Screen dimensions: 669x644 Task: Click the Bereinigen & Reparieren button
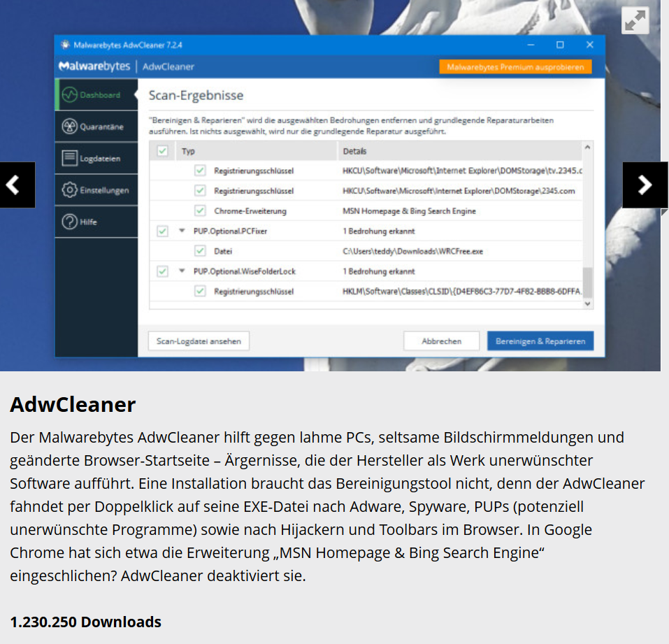pyautogui.click(x=540, y=341)
